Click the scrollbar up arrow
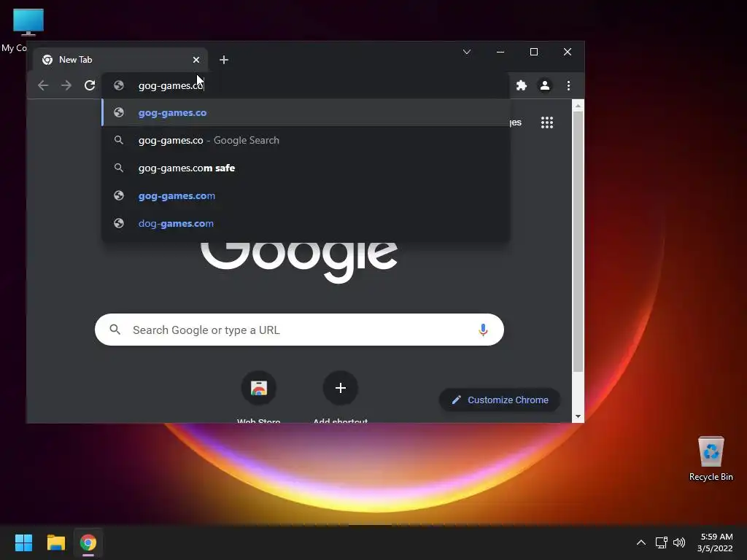Screen dimensions: 747x560 pos(578,106)
